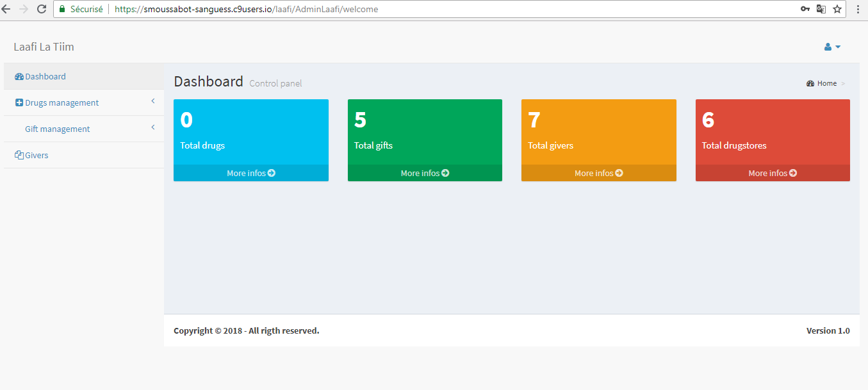Reload the page with refresh icon

[42, 9]
